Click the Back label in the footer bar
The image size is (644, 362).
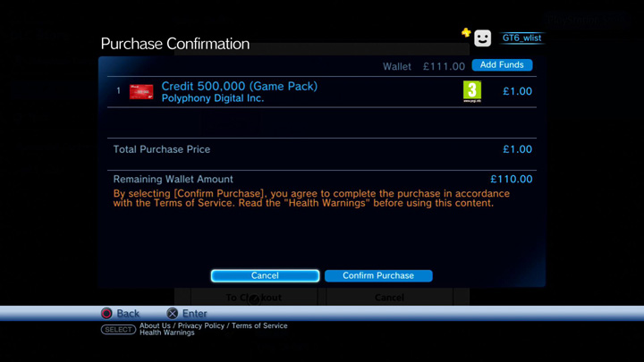point(128,314)
